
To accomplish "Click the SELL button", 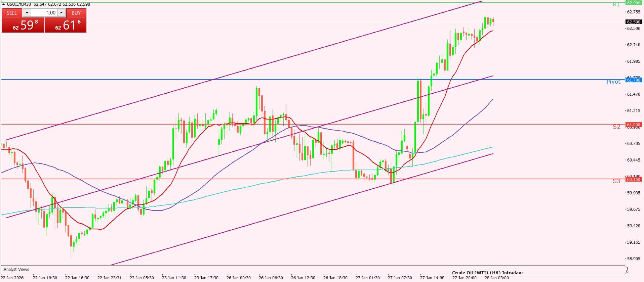I will pos(12,13).
